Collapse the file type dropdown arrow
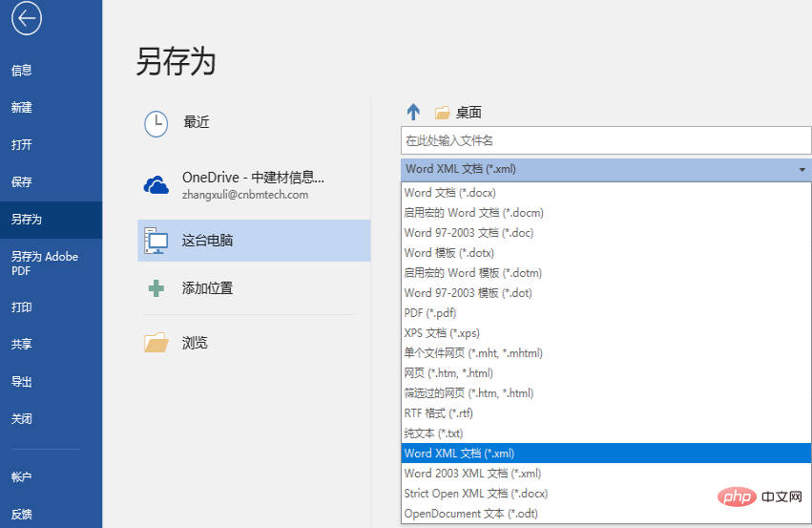The image size is (812, 528). pos(801,170)
